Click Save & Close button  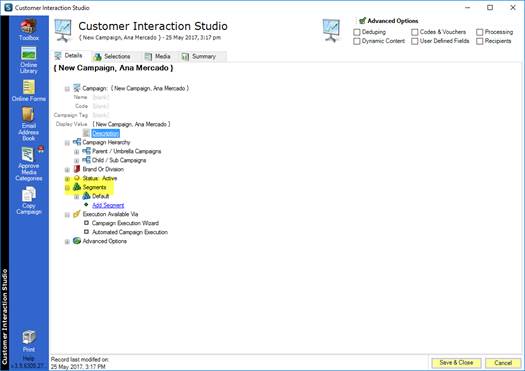click(x=456, y=363)
